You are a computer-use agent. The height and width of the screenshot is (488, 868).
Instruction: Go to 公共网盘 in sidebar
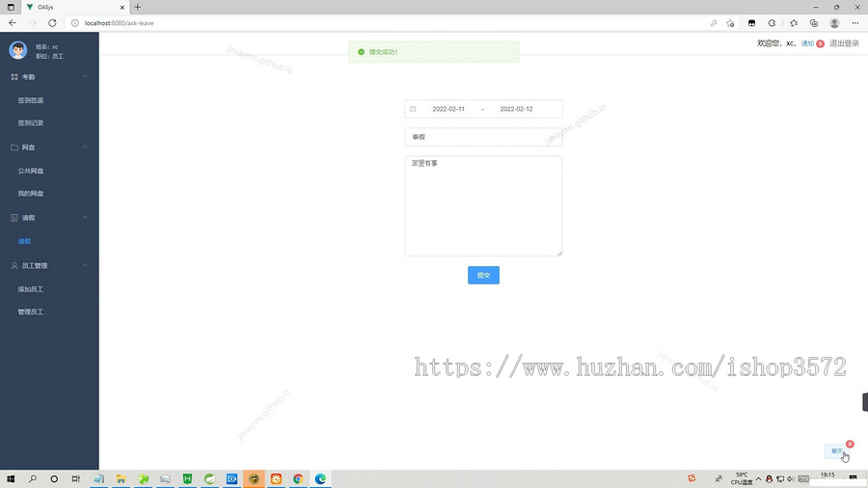click(x=31, y=171)
